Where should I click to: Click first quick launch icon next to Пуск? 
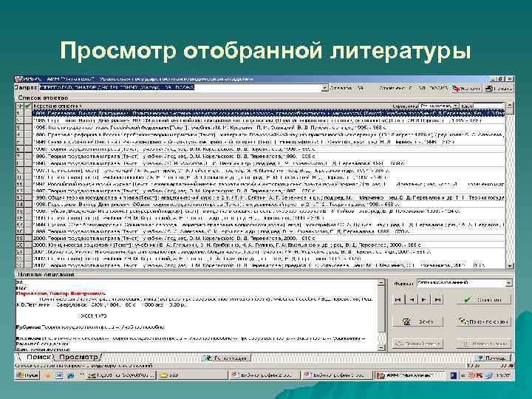coord(47,375)
